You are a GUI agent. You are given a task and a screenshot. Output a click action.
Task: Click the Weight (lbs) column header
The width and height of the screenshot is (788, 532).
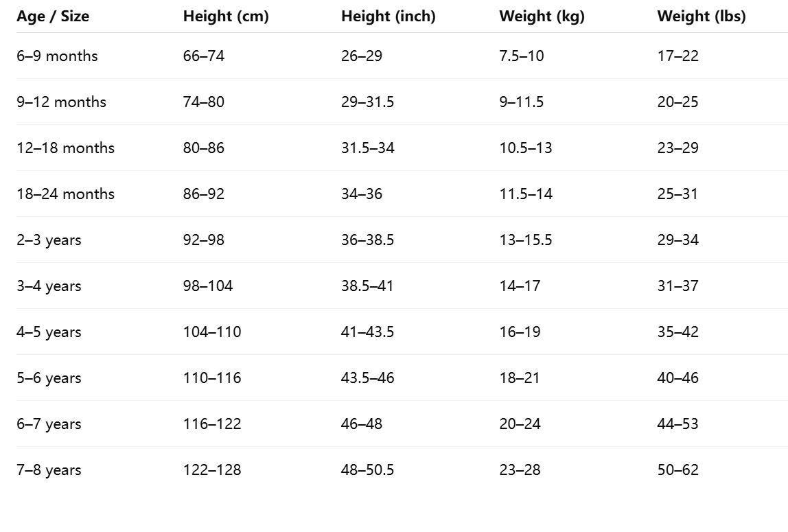[701, 16]
